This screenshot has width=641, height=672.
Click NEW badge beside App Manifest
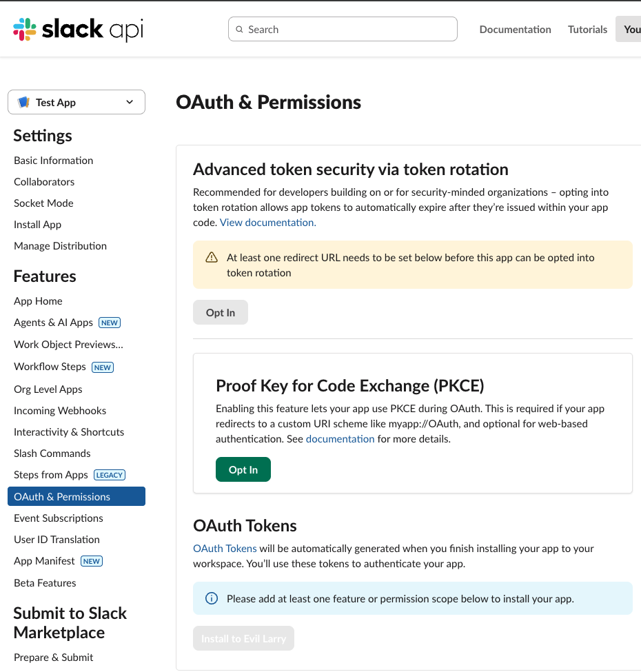[x=92, y=561]
